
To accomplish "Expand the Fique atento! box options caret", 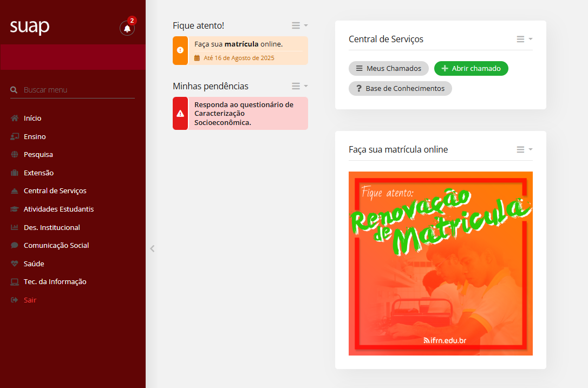I will pos(306,25).
